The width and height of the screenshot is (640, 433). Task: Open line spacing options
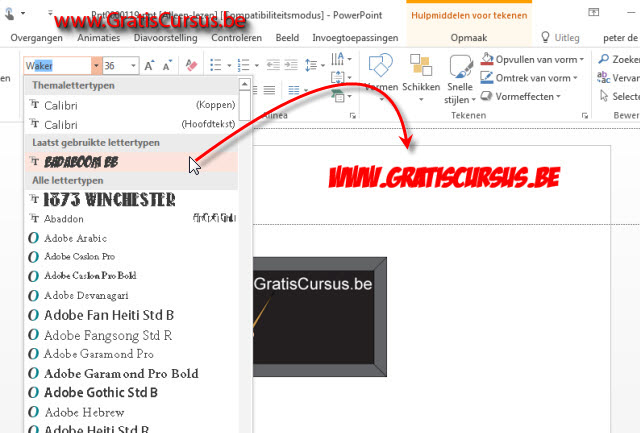[x=311, y=65]
